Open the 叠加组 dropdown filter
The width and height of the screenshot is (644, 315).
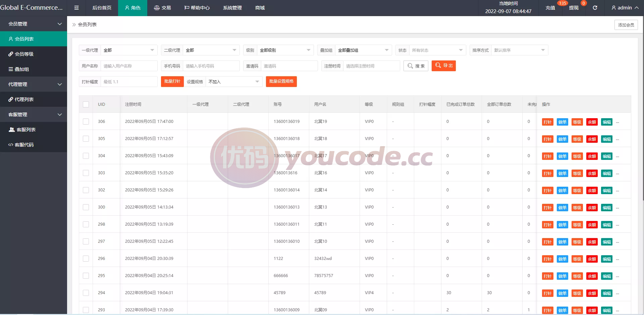[364, 50]
